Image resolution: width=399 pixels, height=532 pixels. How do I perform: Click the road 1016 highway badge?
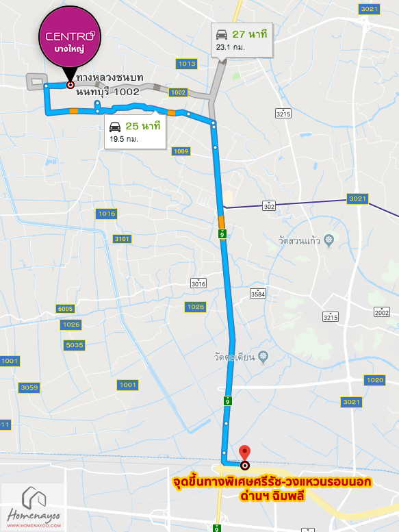tap(107, 214)
